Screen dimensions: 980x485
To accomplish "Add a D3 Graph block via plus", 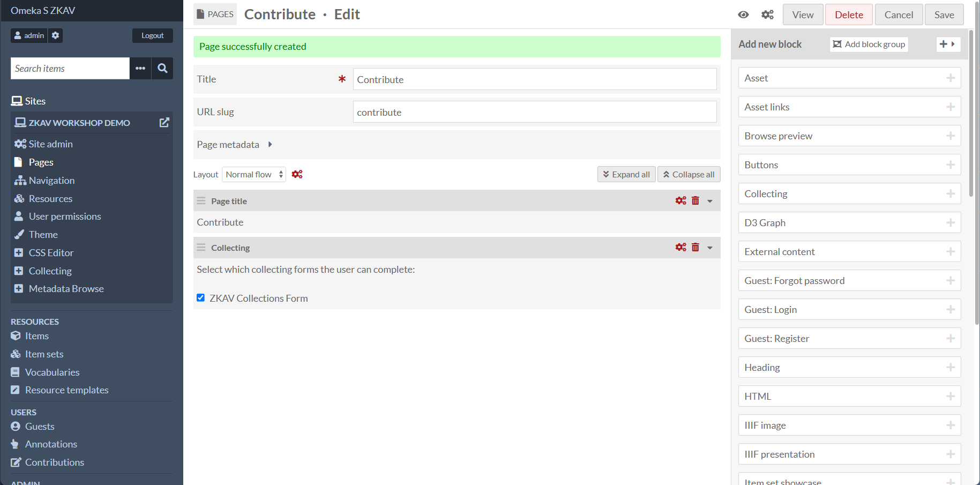I will pyautogui.click(x=951, y=222).
